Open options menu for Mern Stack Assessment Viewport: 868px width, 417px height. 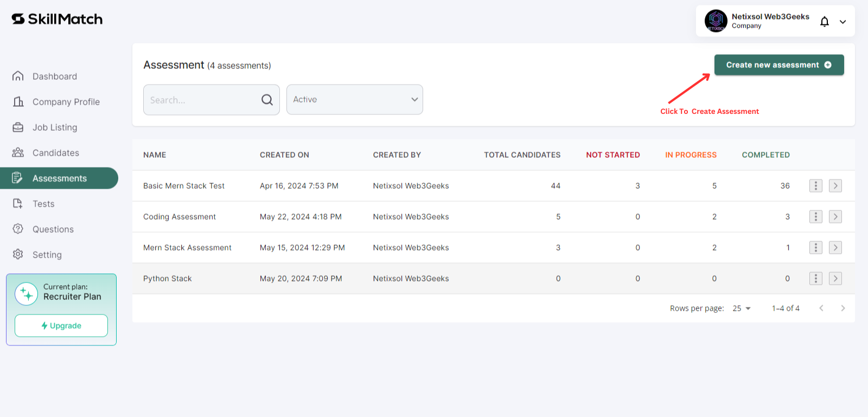[x=815, y=248]
